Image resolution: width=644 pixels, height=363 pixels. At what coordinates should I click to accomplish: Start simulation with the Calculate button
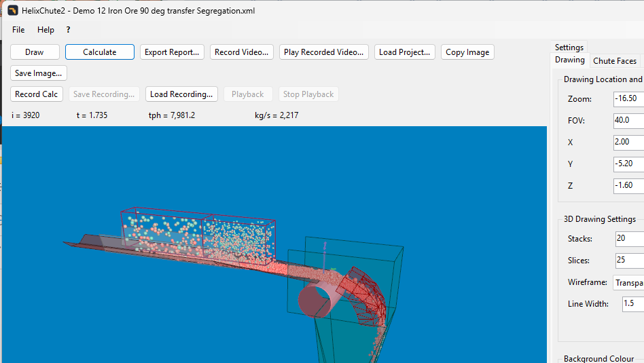[100, 52]
